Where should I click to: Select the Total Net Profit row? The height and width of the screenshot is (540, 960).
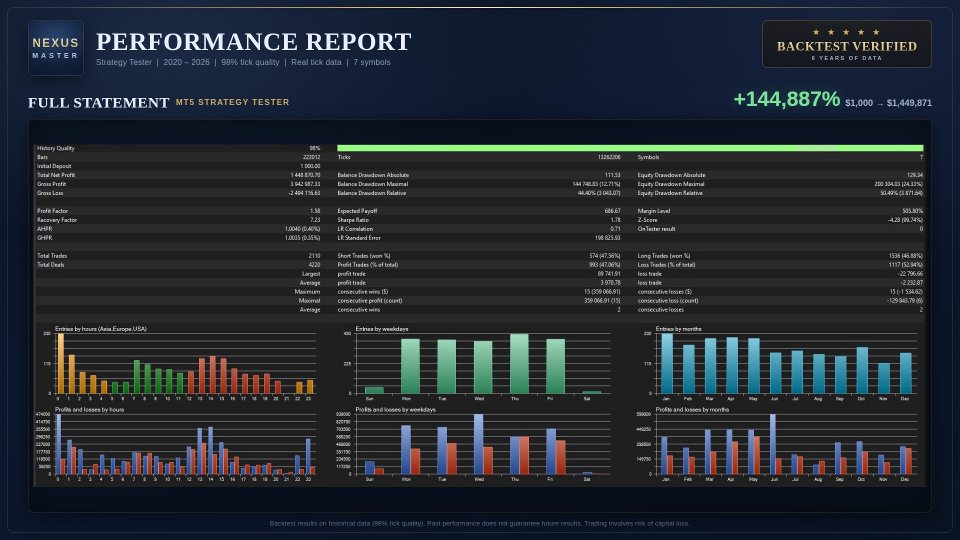pos(178,175)
